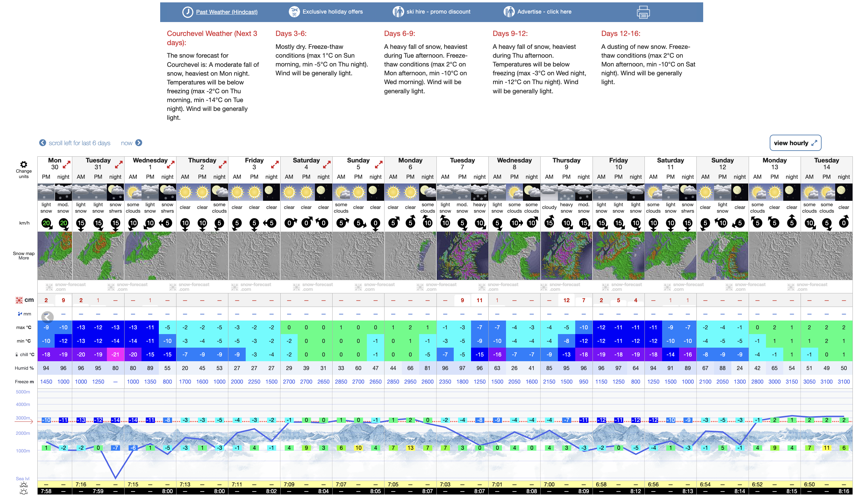Expand Thursday 2 with red arrow icon
The width and height of the screenshot is (862, 504).
(223, 164)
